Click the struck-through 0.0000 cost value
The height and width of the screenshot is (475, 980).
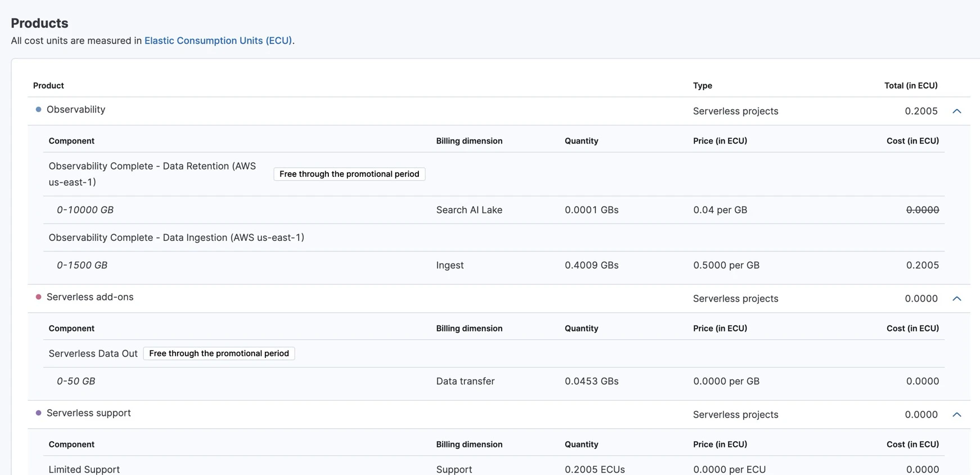pos(922,210)
